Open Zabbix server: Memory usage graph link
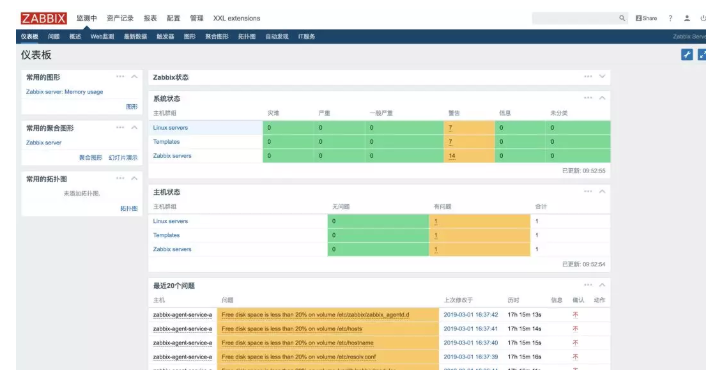 click(64, 92)
